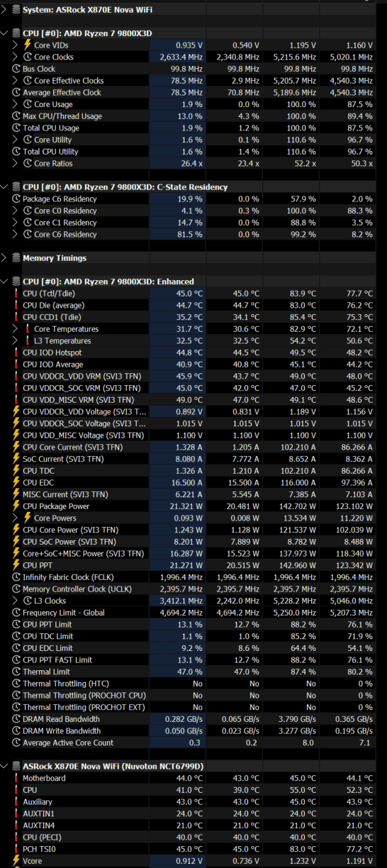Expand the L3 Clocks row
Screen dimensions: 387x868
(x=16, y=601)
